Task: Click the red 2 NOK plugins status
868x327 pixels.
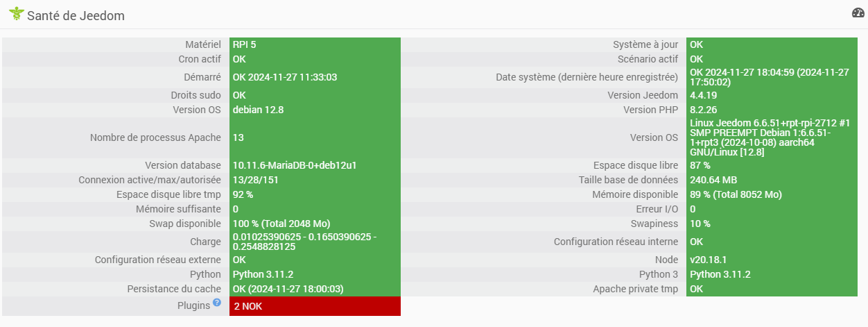Action: (248, 306)
